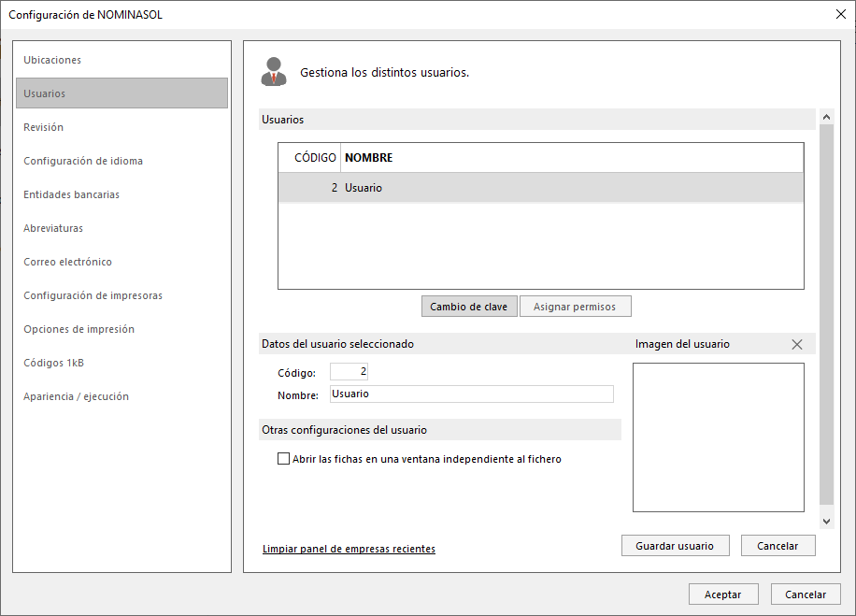Screen dimensions: 856x616
Task: Go to Configuración de idioma
Action: 83,161
